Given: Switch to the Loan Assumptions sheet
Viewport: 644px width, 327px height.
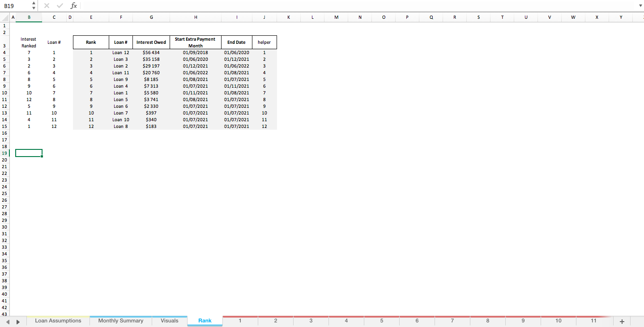Looking at the screenshot, I should pos(58,321).
